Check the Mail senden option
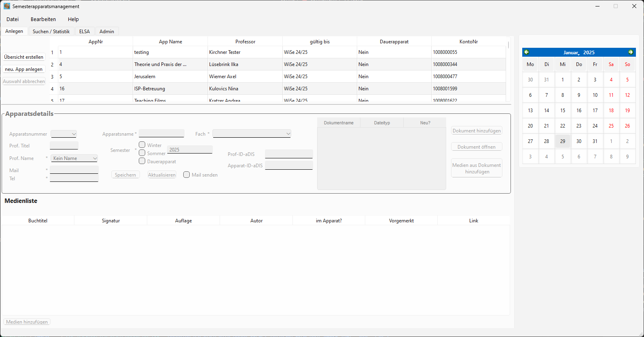644x337 pixels. (186, 175)
